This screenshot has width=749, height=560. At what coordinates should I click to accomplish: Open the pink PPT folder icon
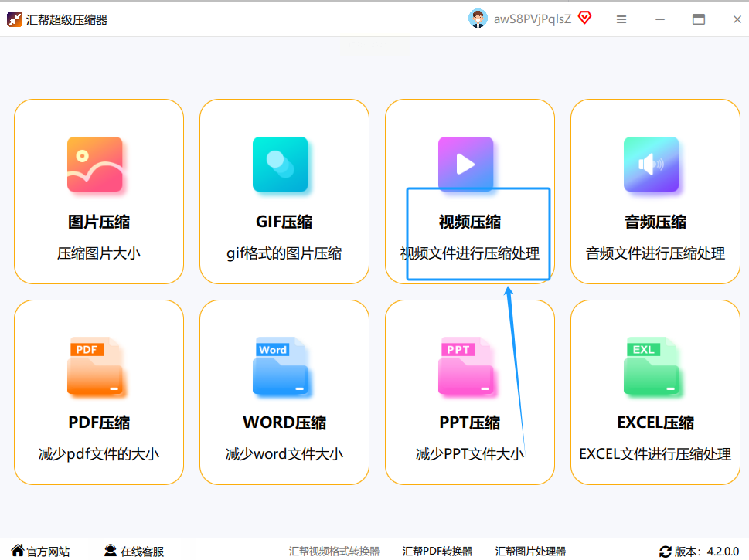coord(467,366)
